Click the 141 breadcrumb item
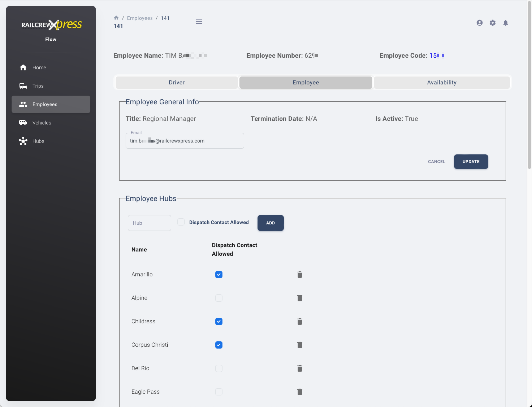Image resolution: width=532 pixels, height=407 pixels. [165, 18]
